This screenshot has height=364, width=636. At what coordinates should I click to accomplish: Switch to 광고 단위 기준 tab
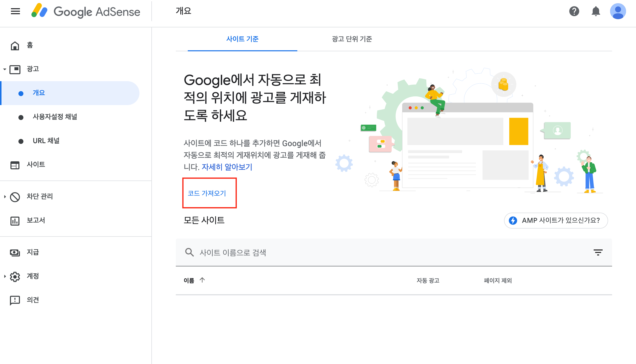[352, 39]
